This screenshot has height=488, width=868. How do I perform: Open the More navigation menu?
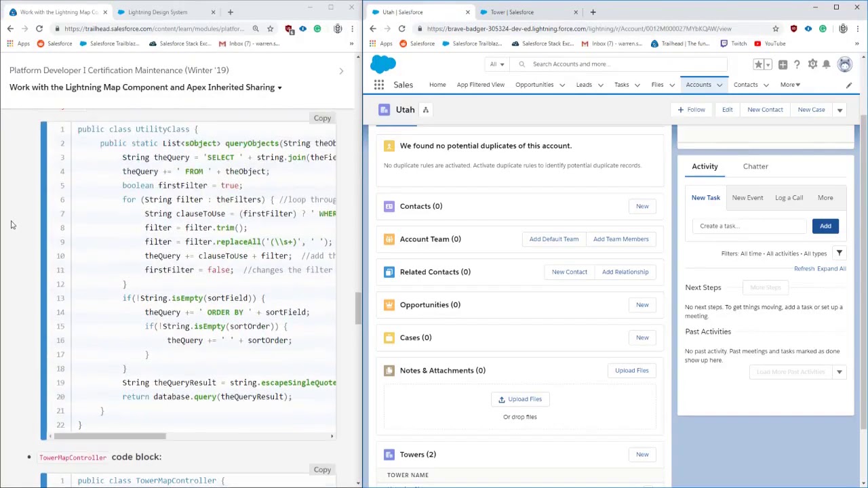790,85
